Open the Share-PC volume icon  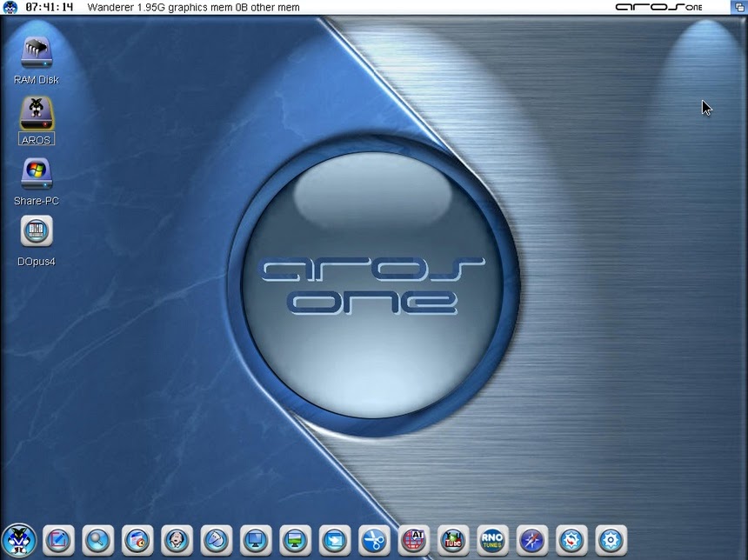[36, 175]
